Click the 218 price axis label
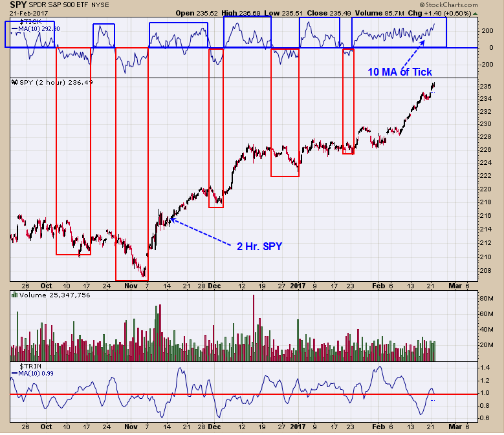The width and height of the screenshot is (504, 435). pyautogui.click(x=486, y=202)
